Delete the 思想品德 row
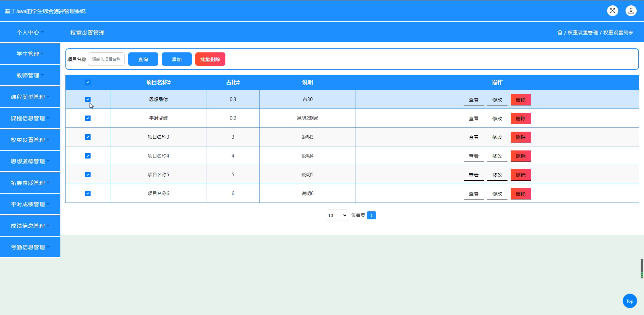644x315 pixels. 521,100
